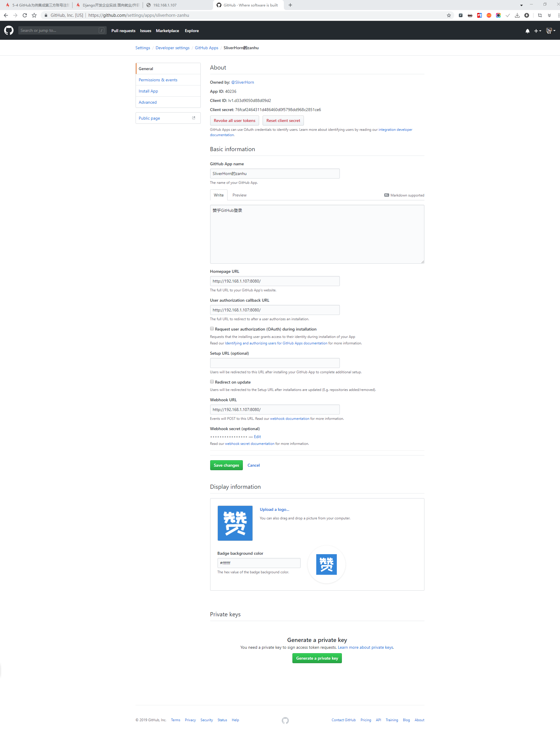Open the Public page external link
This screenshot has width=560, height=738.
pyautogui.click(x=168, y=118)
